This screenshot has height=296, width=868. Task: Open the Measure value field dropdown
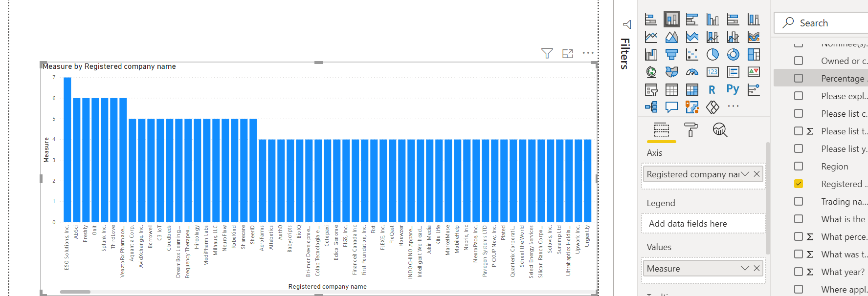(x=745, y=268)
